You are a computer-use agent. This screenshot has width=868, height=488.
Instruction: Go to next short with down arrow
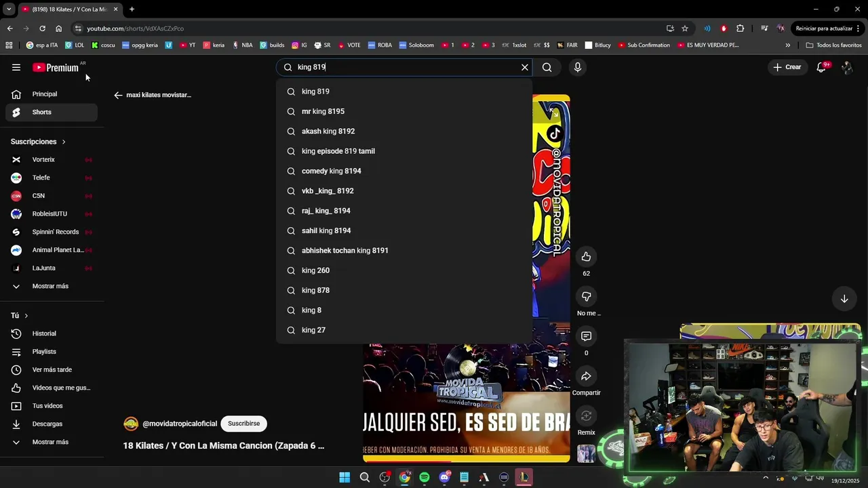pos(844,299)
